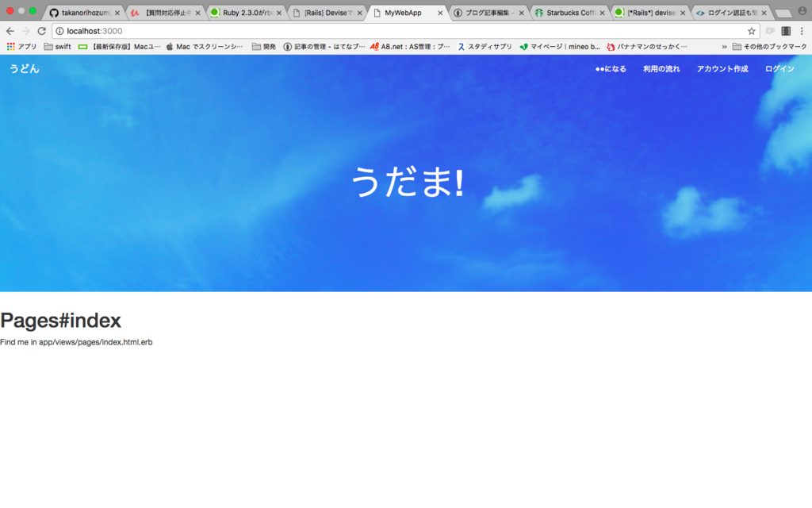Switch to the takanorihozumi GitHub tab

coord(81,13)
